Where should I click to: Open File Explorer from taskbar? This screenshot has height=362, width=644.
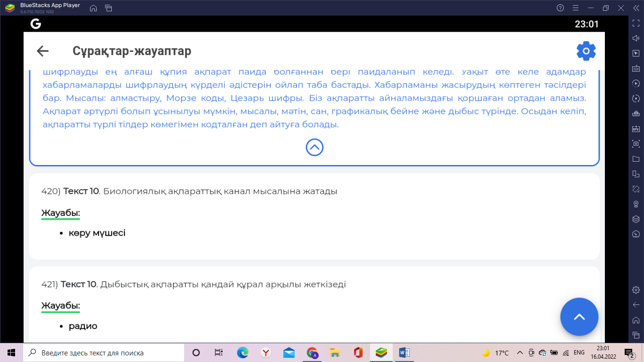tap(335, 353)
